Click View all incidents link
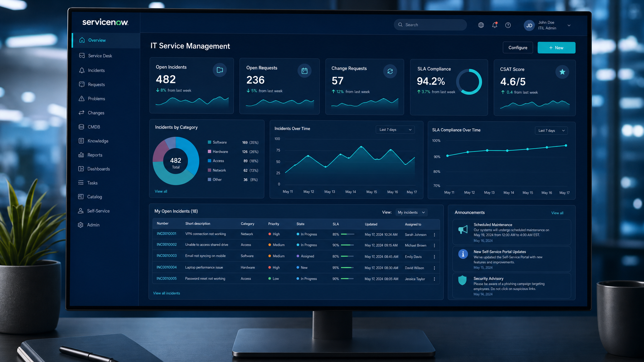644x362 pixels. tap(166, 293)
